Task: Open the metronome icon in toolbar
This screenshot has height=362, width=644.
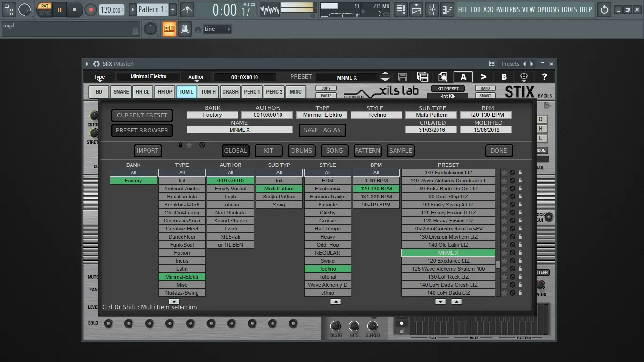Action: (x=187, y=9)
